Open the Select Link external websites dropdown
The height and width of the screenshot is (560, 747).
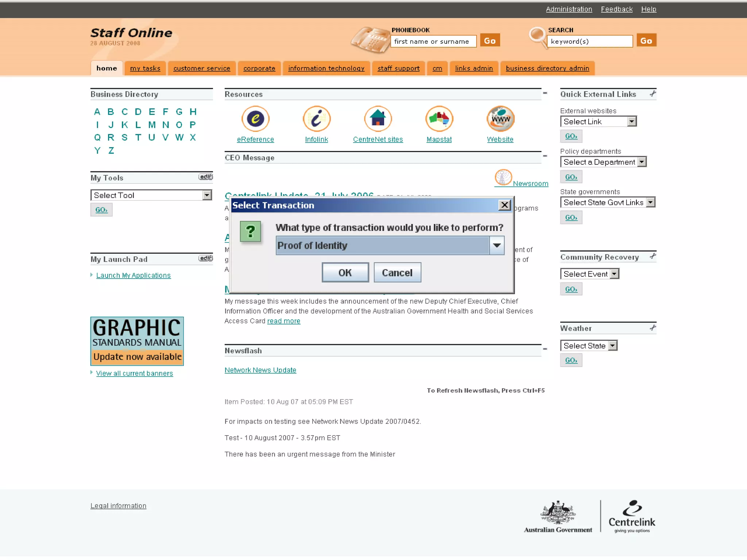pos(632,121)
